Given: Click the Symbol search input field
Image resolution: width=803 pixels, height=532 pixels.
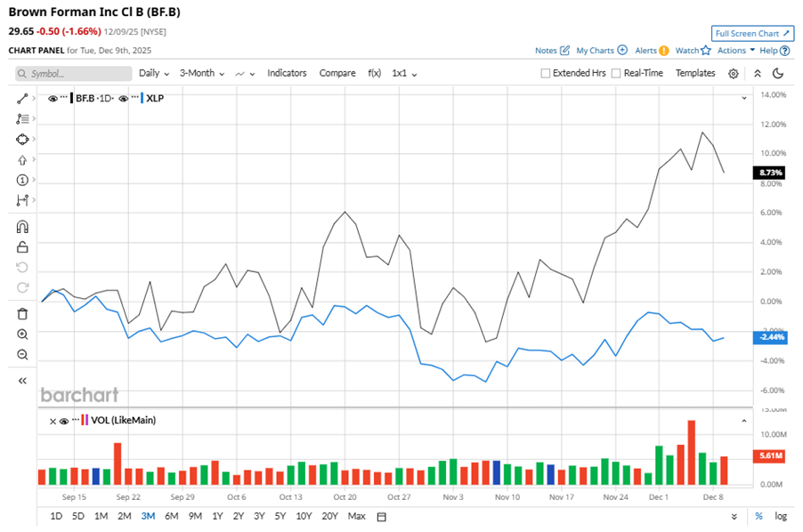Looking at the screenshot, I should click(73, 74).
